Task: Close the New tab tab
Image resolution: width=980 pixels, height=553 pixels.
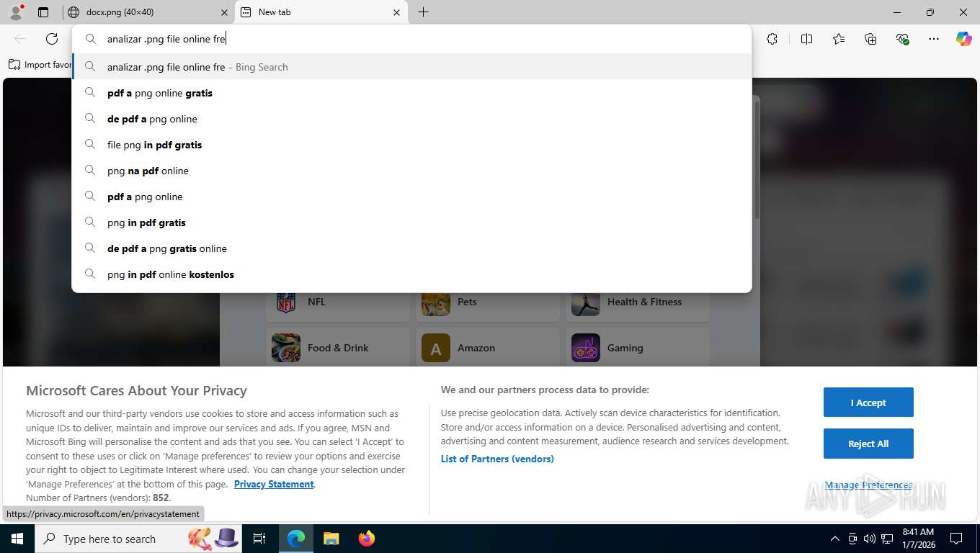Action: (x=396, y=12)
